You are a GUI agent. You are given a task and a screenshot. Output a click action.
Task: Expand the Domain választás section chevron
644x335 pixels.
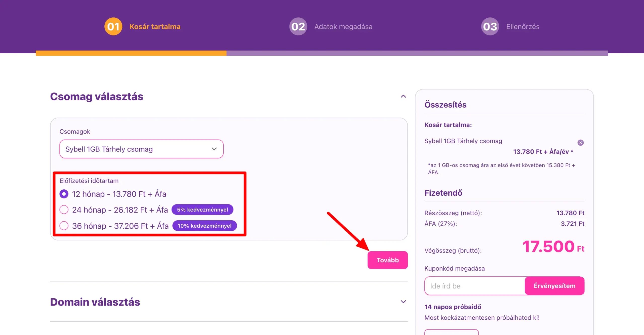tap(403, 302)
